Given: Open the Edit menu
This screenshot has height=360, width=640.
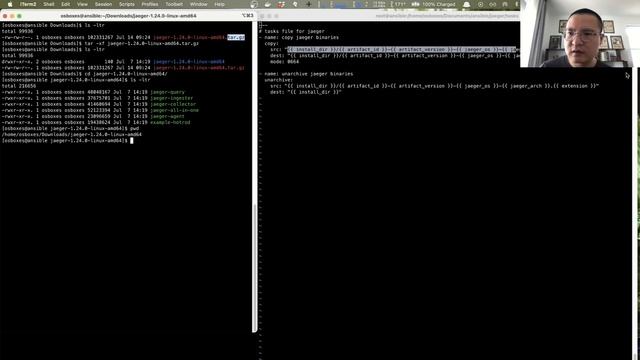Looking at the screenshot, I should point(66,4).
